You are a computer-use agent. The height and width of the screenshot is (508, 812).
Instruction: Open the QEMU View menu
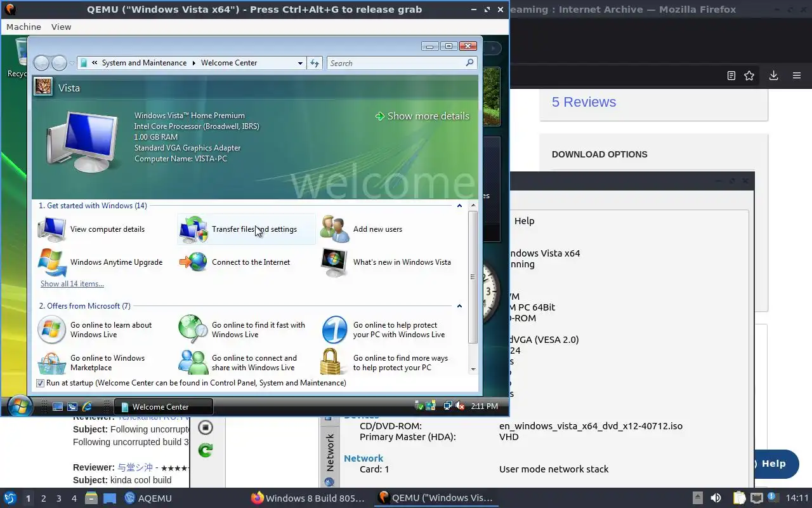pos(61,27)
